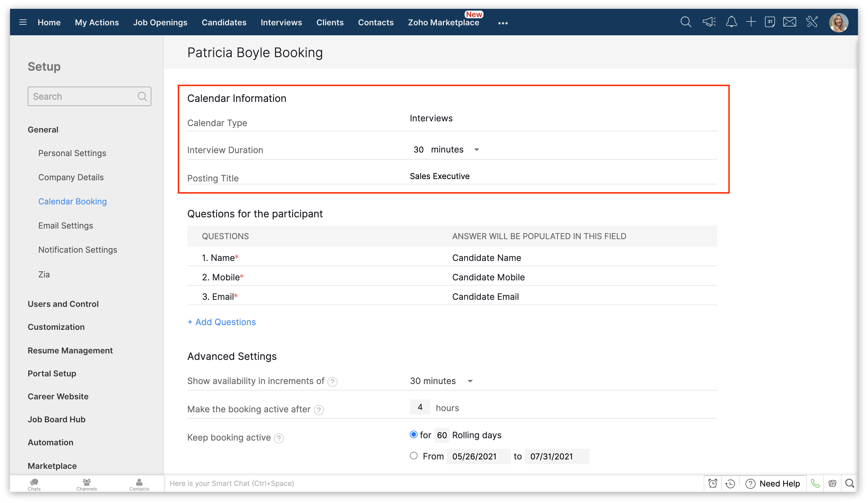
Task: Expand the General section in Setup
Action: (43, 130)
